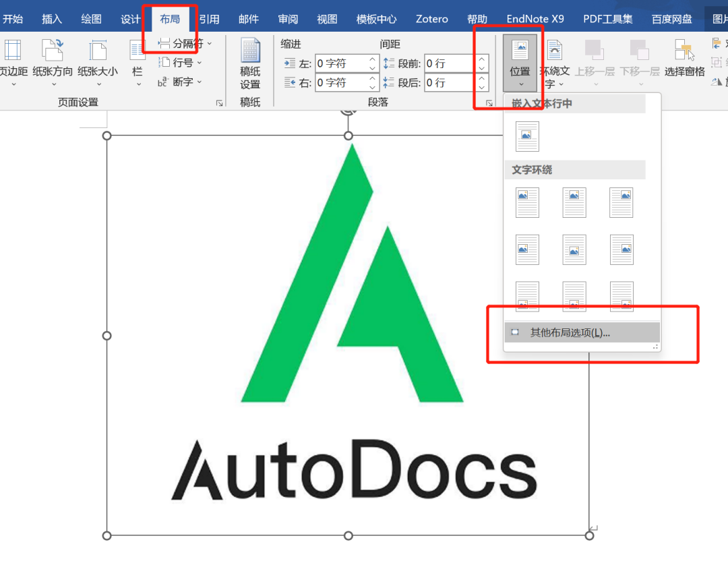Open the EndNote X9 tab
Image resolution: width=728 pixels, height=565 pixels.
click(535, 19)
